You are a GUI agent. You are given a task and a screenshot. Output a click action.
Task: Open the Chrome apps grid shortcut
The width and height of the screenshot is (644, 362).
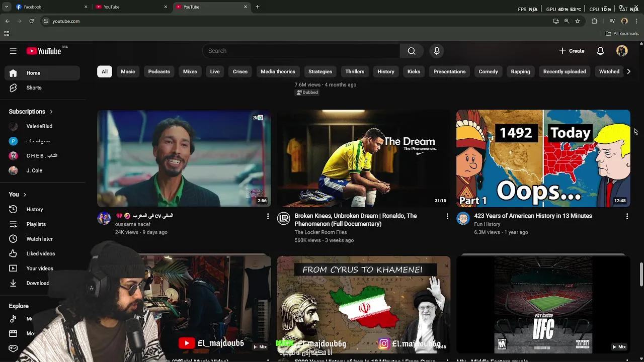click(x=7, y=34)
